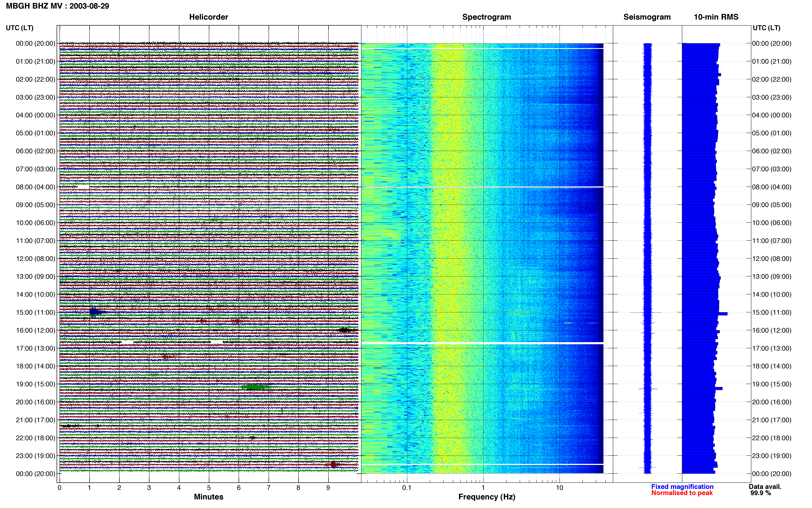Click the left time label '03:00 (23:00)'
The width and height of the screenshot is (812, 508).
(36, 97)
